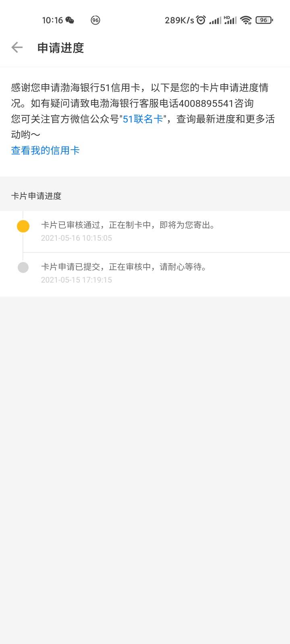
Task: Tap the 2021-05-16 10:15:05 timestamp
Action: (77, 238)
